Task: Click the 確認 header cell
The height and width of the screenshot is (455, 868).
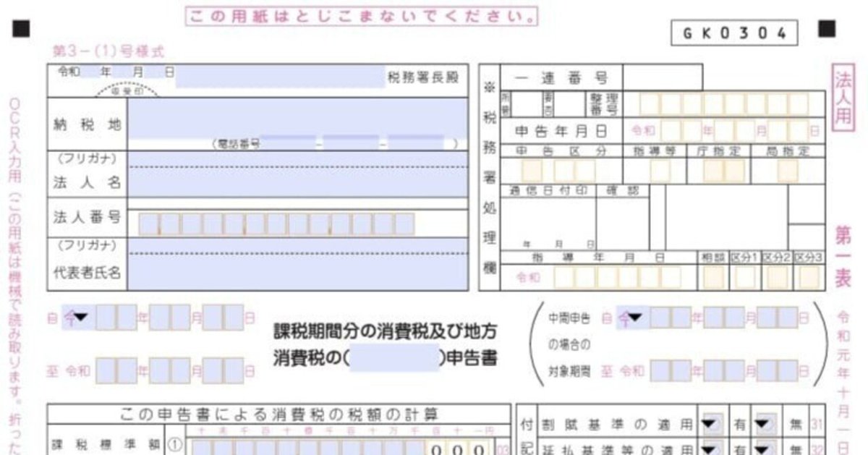Action: click(x=622, y=190)
